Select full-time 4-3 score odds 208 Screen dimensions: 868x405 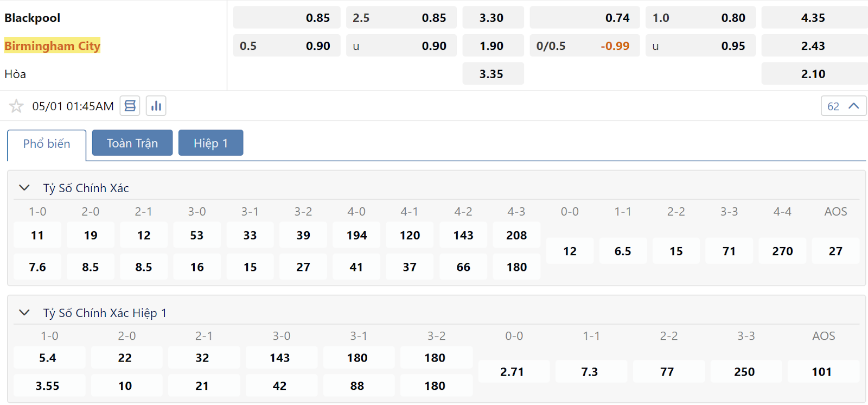[516, 235]
